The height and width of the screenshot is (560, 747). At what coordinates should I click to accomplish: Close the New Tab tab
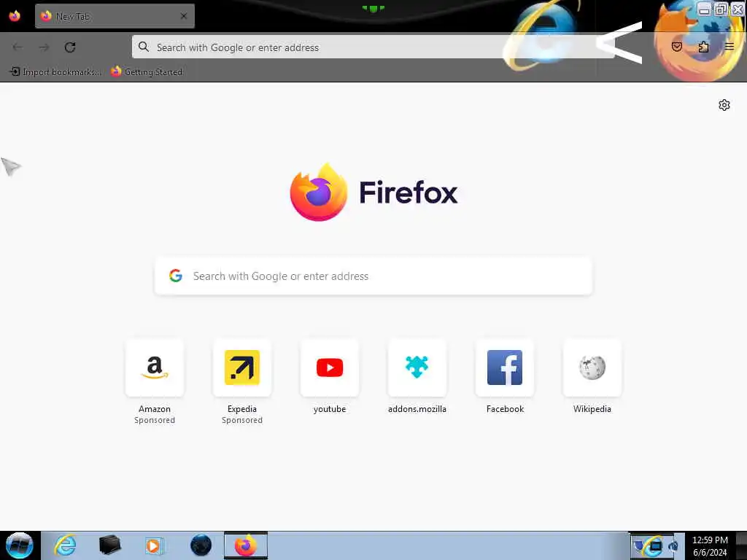pos(184,16)
